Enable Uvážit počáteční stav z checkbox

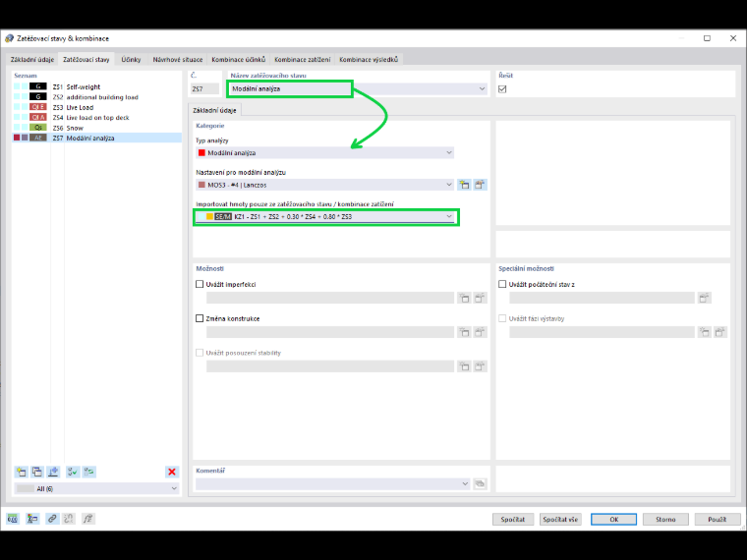pos(502,284)
